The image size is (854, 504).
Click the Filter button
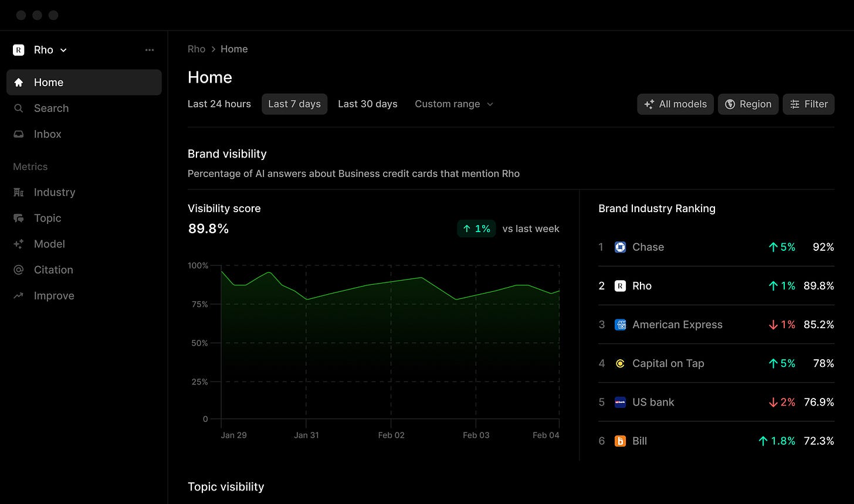(808, 104)
